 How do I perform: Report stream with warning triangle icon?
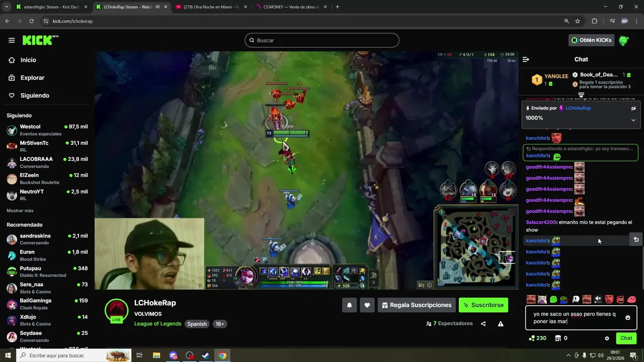(501, 324)
